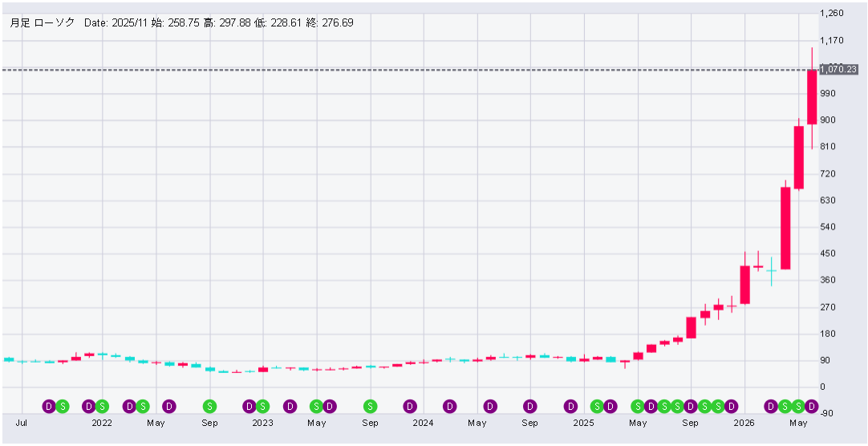Click the S marker at October 2025
The height and width of the screenshot is (446, 868).
click(704, 407)
